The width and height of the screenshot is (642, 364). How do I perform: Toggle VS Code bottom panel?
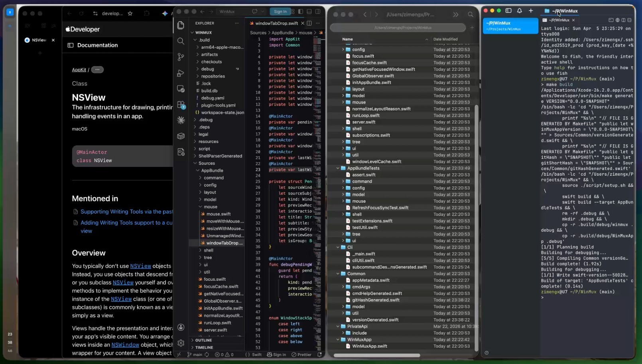309,12
